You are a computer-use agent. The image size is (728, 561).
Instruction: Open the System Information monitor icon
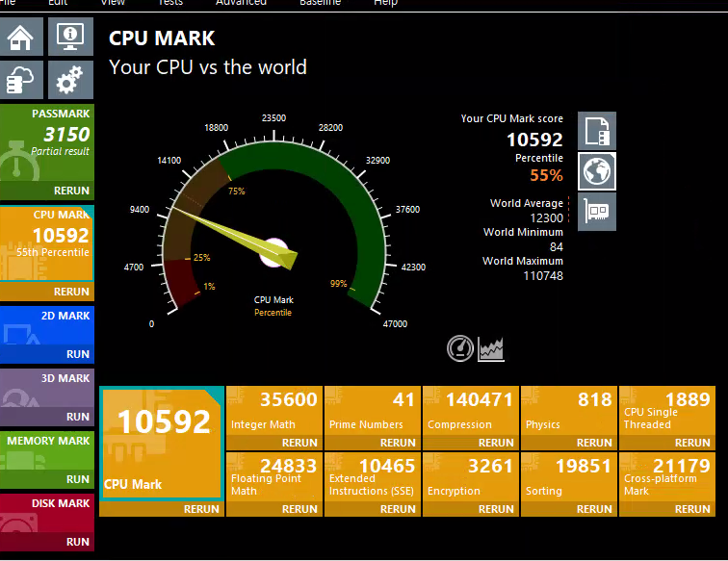click(x=70, y=37)
